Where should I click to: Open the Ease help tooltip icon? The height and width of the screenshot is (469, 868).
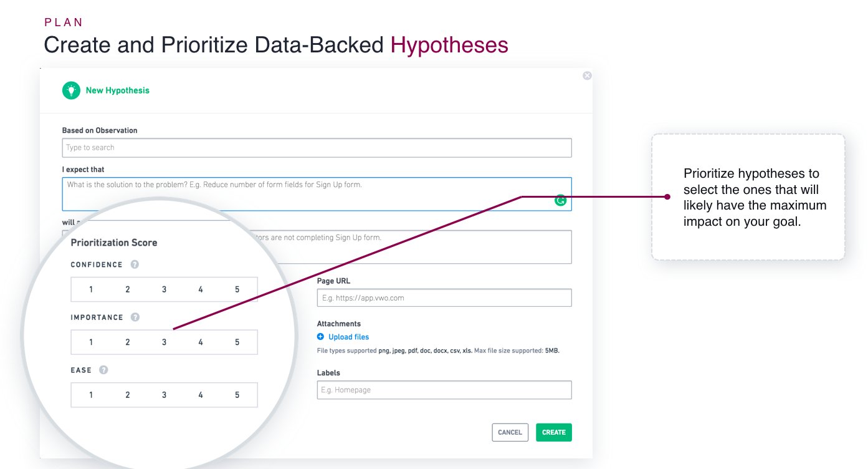click(x=103, y=370)
